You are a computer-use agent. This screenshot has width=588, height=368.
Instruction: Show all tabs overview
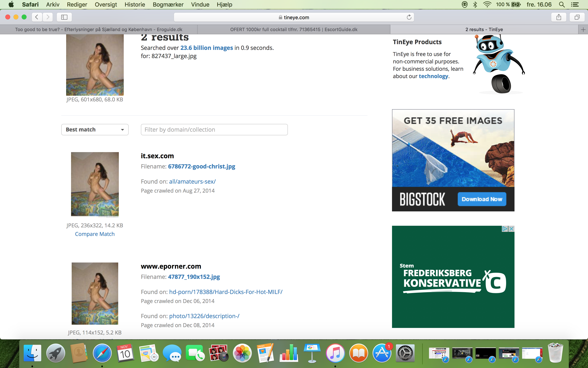[x=577, y=17]
